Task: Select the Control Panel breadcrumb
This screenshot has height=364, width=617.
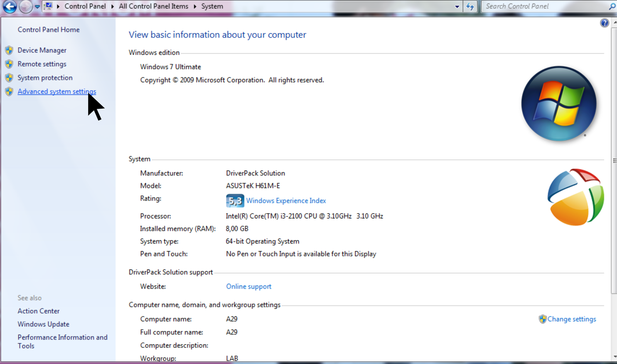Action: point(85,6)
